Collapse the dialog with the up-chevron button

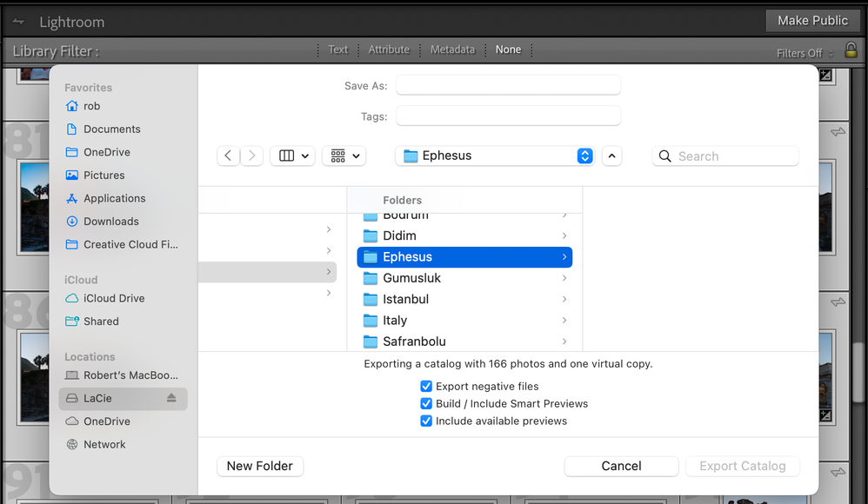tap(611, 156)
